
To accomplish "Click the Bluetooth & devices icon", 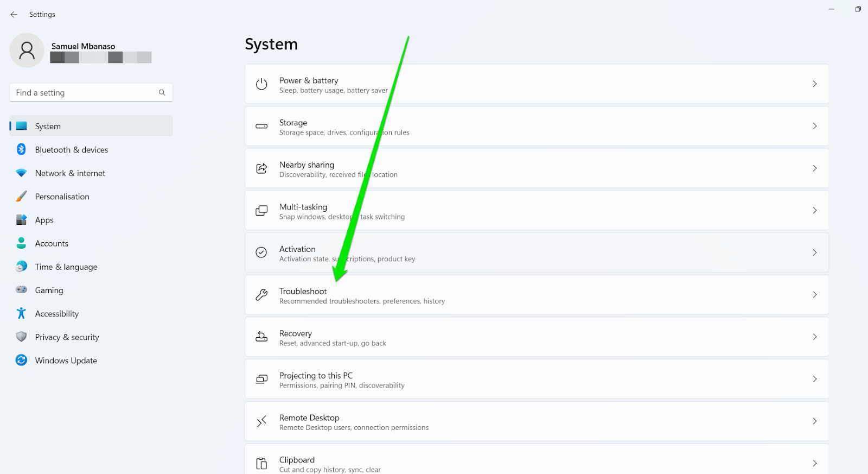I will tap(21, 149).
